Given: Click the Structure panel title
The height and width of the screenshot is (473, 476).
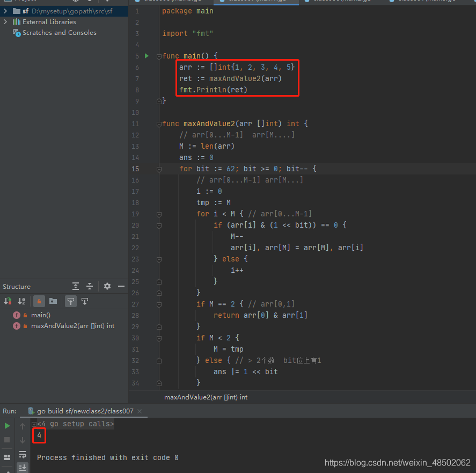Looking at the screenshot, I should point(17,287).
